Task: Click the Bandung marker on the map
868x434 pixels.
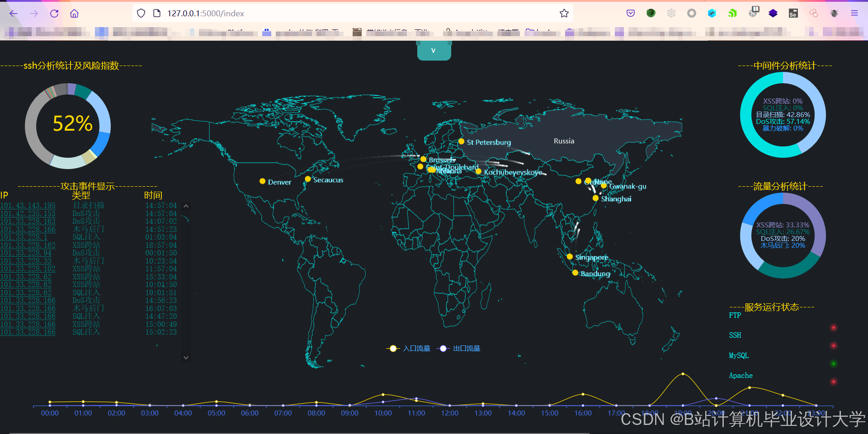Action: (575, 273)
